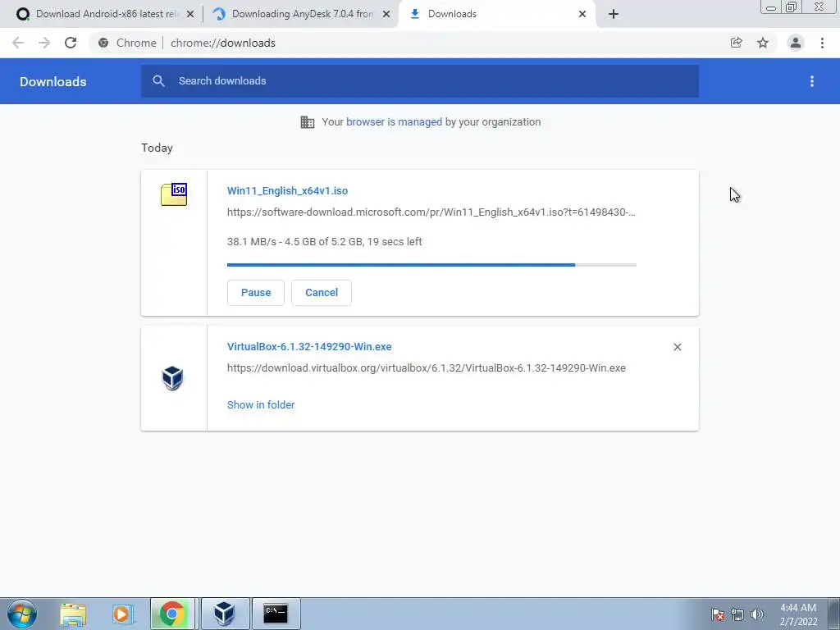840x630 pixels.
Task: Switch to VirtualBox in the taskbar
Action: click(x=224, y=614)
